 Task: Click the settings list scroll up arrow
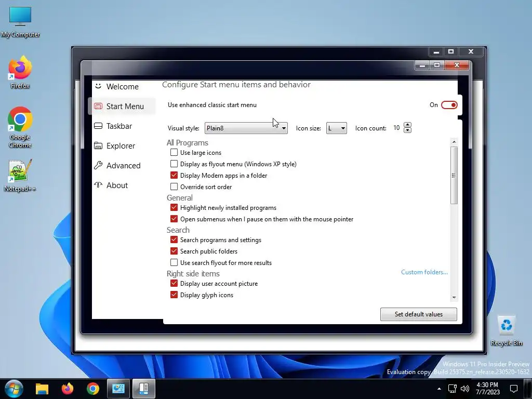coord(454,141)
